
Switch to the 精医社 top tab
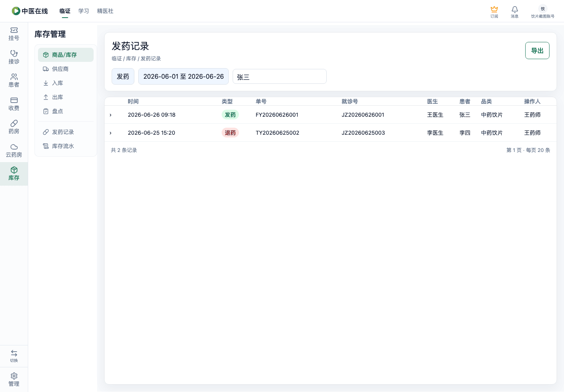pos(105,11)
